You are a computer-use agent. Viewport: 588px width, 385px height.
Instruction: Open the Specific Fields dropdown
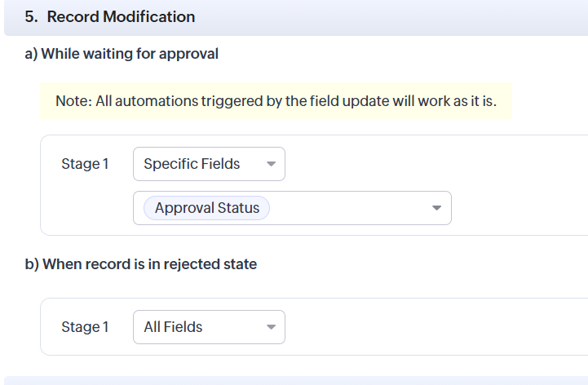tap(209, 164)
